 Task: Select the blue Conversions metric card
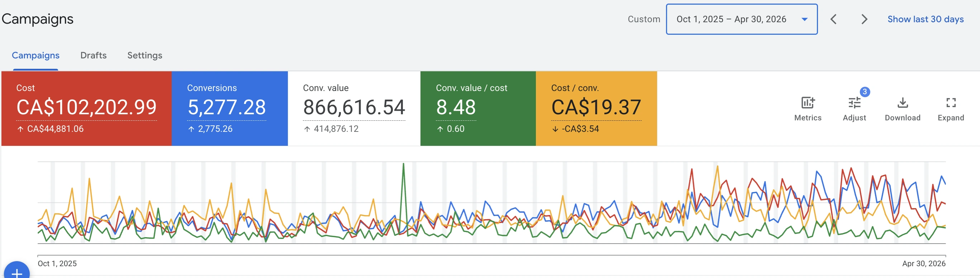pyautogui.click(x=229, y=109)
